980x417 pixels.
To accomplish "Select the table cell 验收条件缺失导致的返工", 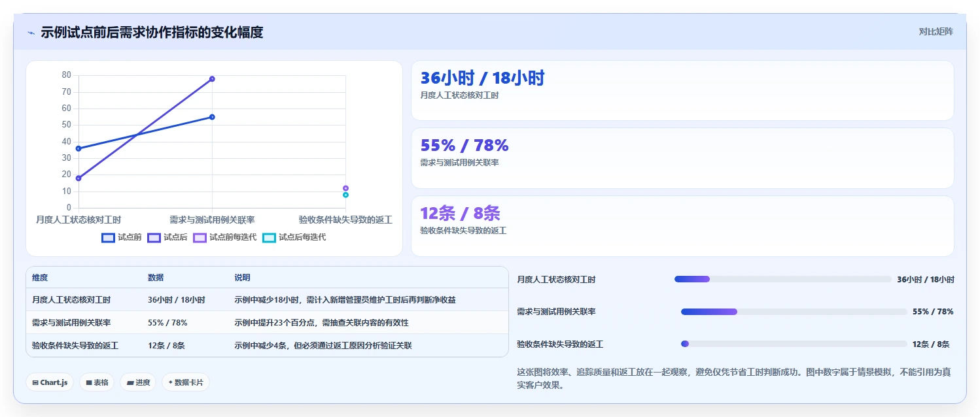I will (75, 346).
